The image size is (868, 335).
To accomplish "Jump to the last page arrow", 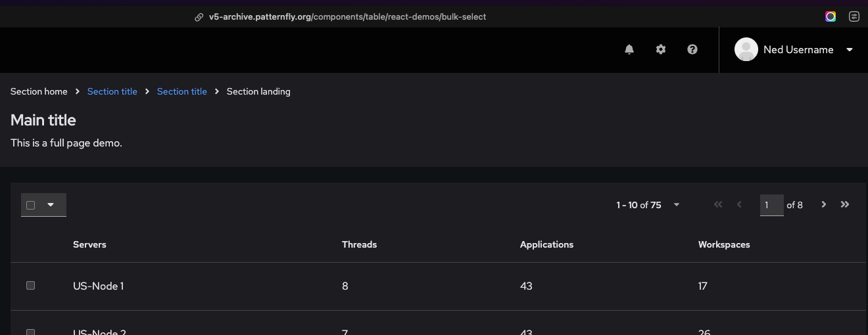I will coord(845,205).
